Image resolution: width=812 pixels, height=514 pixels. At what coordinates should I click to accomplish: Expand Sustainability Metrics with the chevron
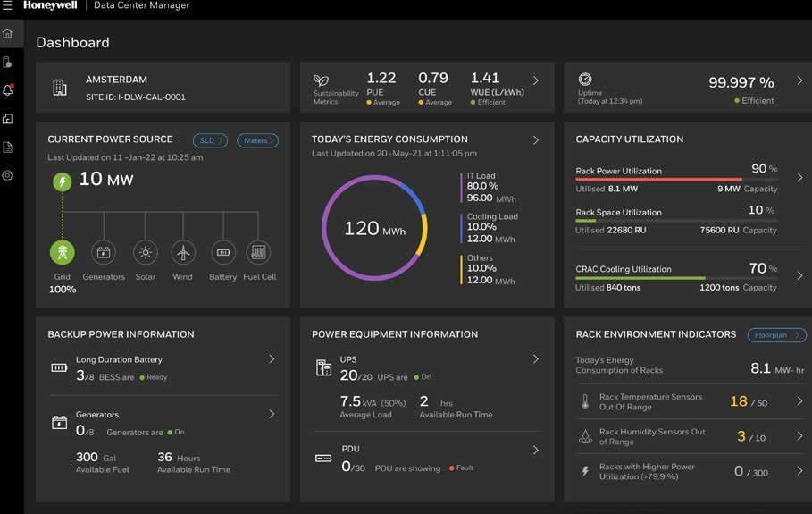536,80
